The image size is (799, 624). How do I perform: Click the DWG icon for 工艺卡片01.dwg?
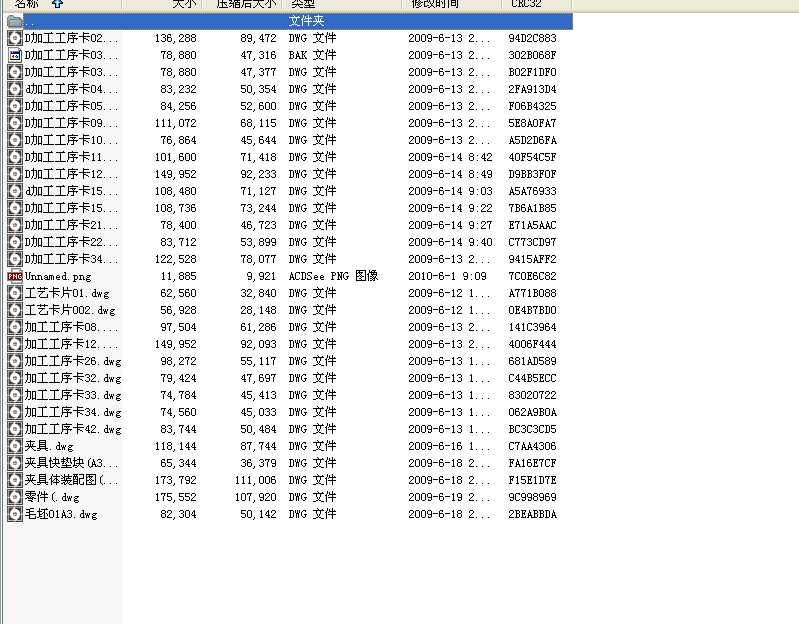coord(15,293)
